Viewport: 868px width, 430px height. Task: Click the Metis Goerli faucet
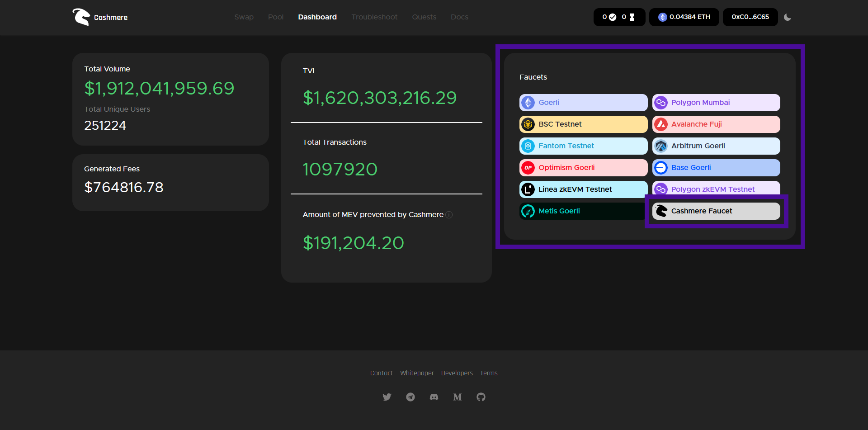(582, 211)
